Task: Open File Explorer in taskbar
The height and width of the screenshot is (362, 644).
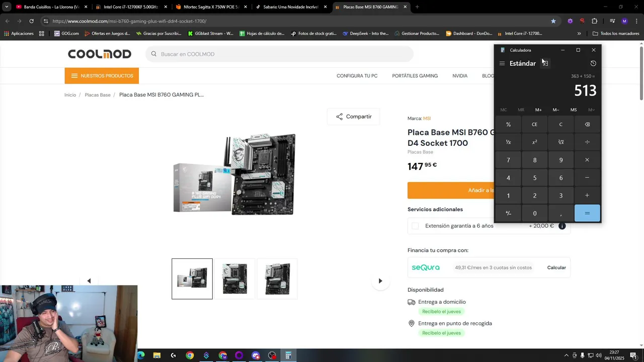Action: click(x=157, y=355)
